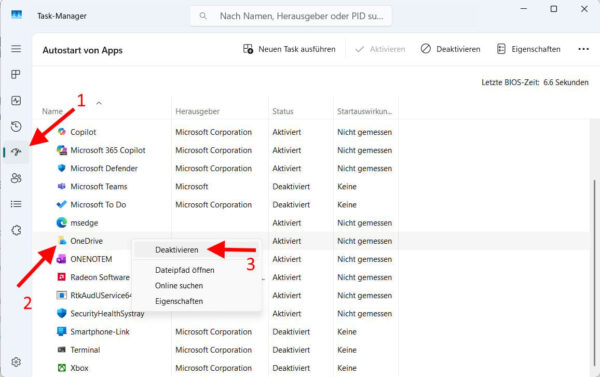Click Keine impact in Terminal row

[x=347, y=350]
